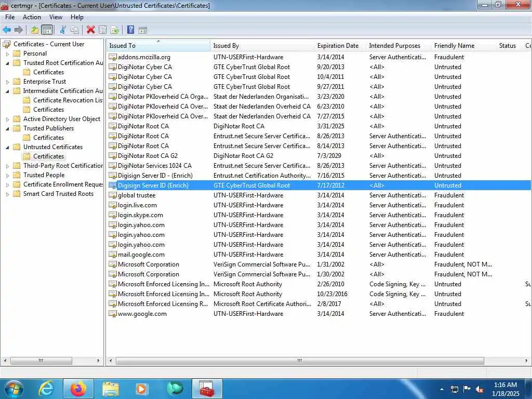Click the certificate icon for login.skype.com
This screenshot has width=532, height=399.
pos(113,215)
